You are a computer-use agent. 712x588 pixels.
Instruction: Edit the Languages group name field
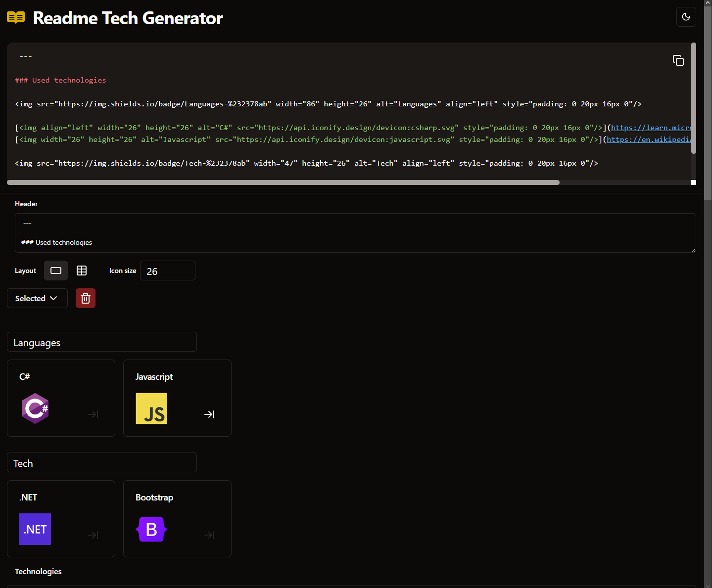point(102,342)
